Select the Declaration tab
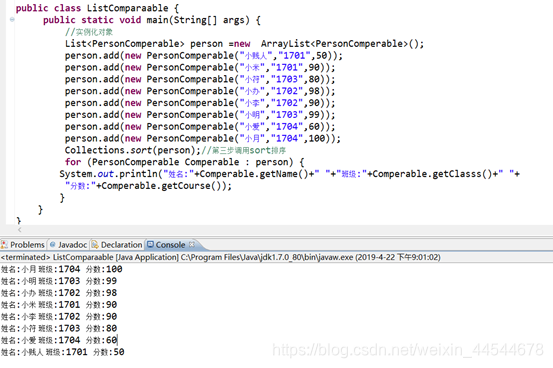This screenshot has height=368, width=553. [x=117, y=245]
